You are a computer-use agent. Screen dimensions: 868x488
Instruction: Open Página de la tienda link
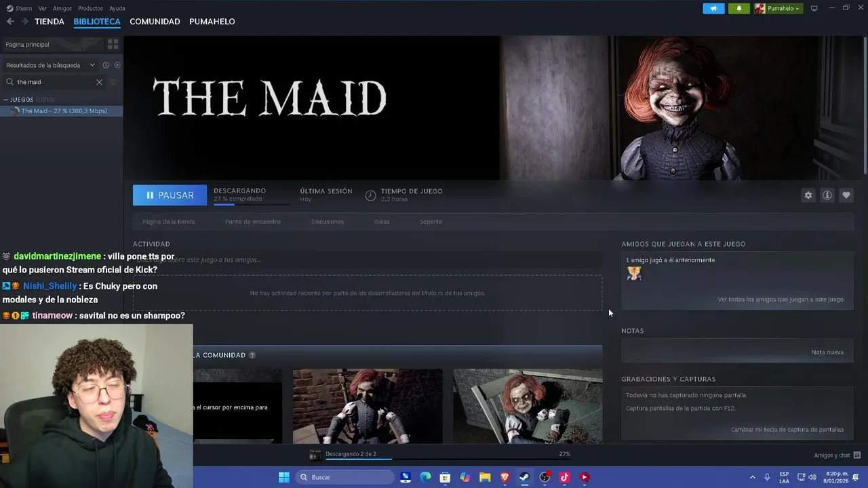(x=169, y=222)
